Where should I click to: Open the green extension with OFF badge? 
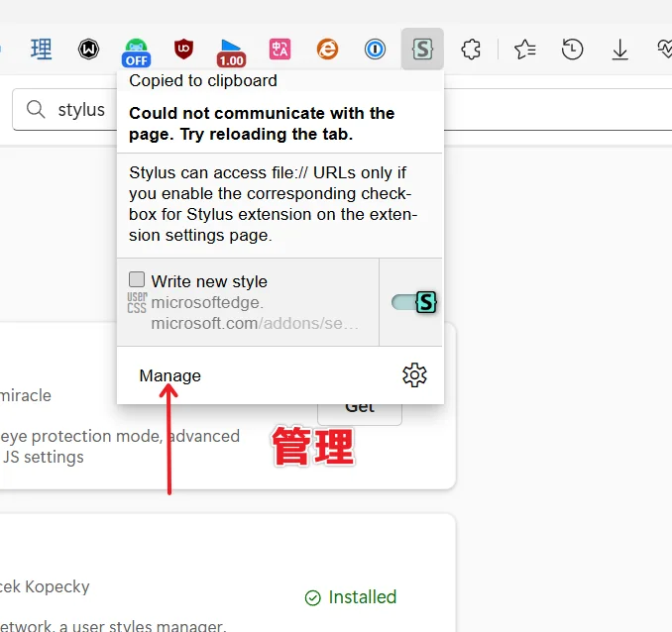tap(137, 53)
